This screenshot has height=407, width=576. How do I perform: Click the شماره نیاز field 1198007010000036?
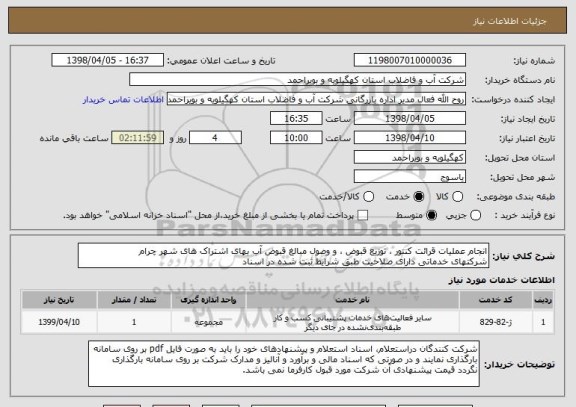point(410,60)
